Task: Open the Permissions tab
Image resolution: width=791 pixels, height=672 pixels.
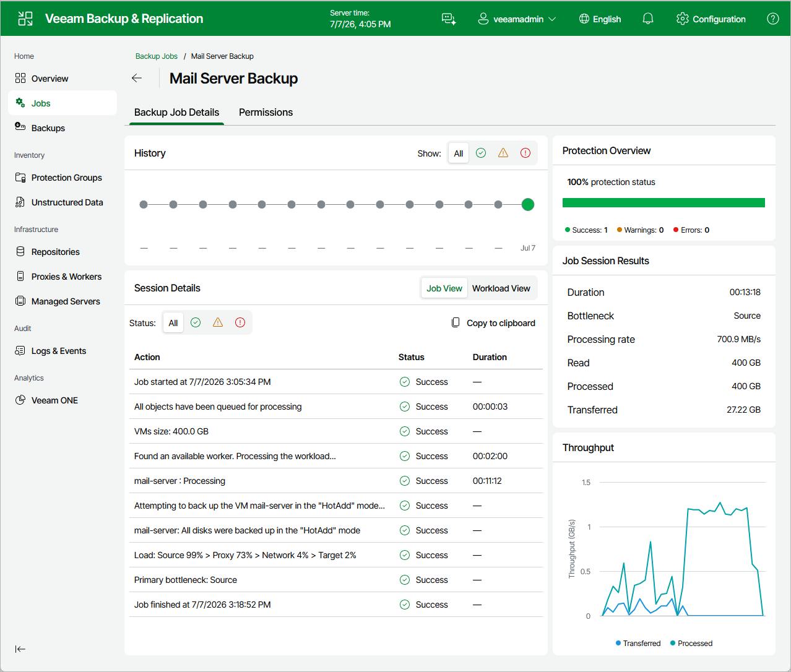Action: [266, 113]
